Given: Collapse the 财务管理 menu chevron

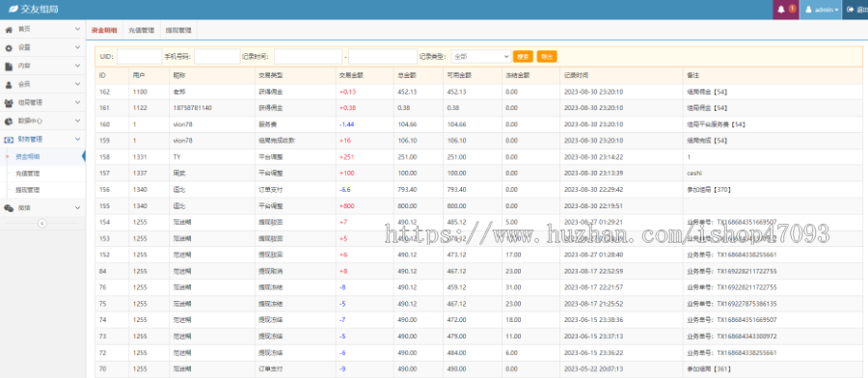Looking at the screenshot, I should tap(77, 139).
